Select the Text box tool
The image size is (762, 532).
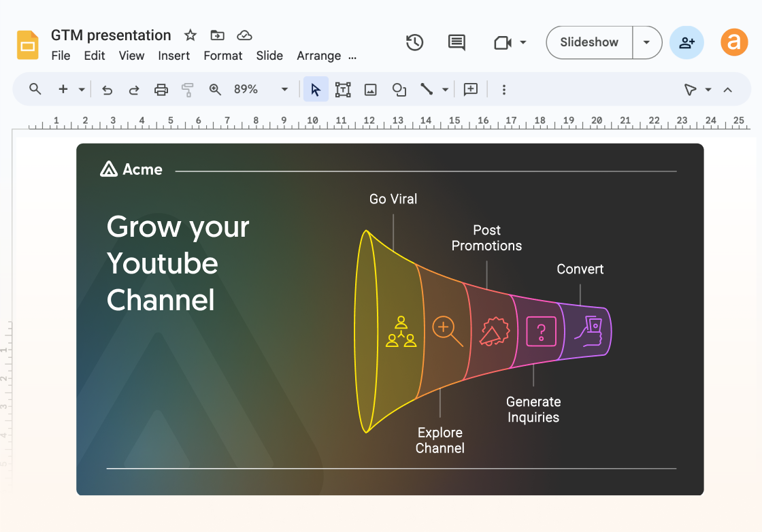343,89
